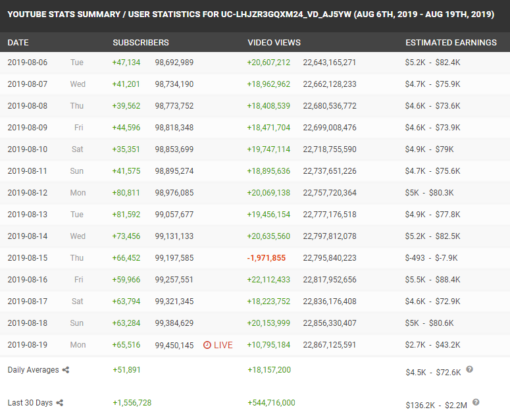Image resolution: width=510 pixels, height=420 pixels.
Task: Click subscriber gain +47,134
Action: [126, 63]
